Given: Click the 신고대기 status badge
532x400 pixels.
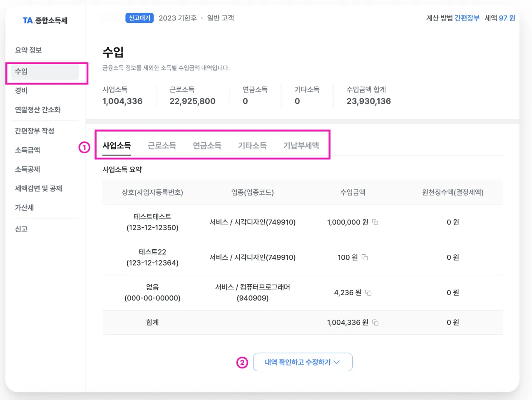Looking at the screenshot, I should click(x=139, y=18).
